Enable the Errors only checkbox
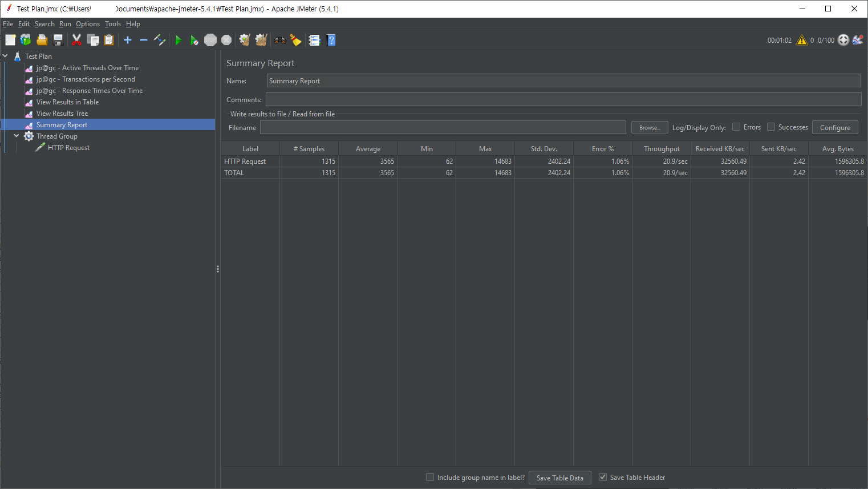 tap(736, 127)
